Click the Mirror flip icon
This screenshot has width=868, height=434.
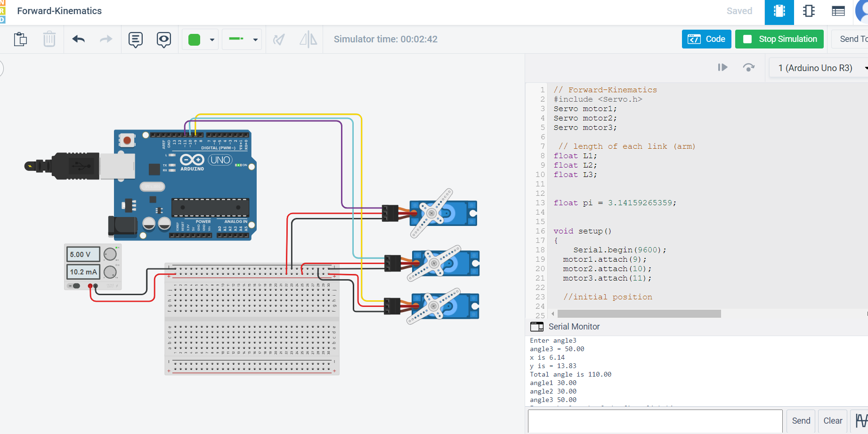[x=308, y=39]
